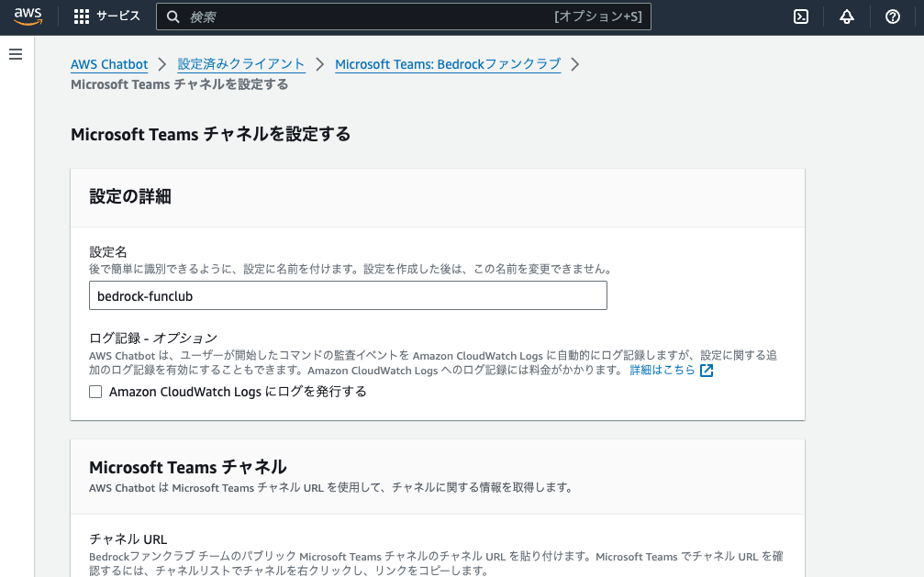Open CloudShell terminal icon
The image size is (924, 577).
click(x=801, y=17)
